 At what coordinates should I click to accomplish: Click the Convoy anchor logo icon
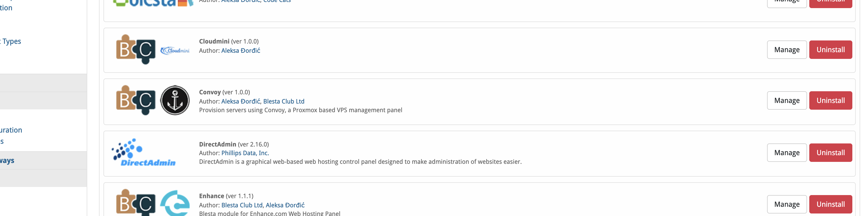coord(175,100)
